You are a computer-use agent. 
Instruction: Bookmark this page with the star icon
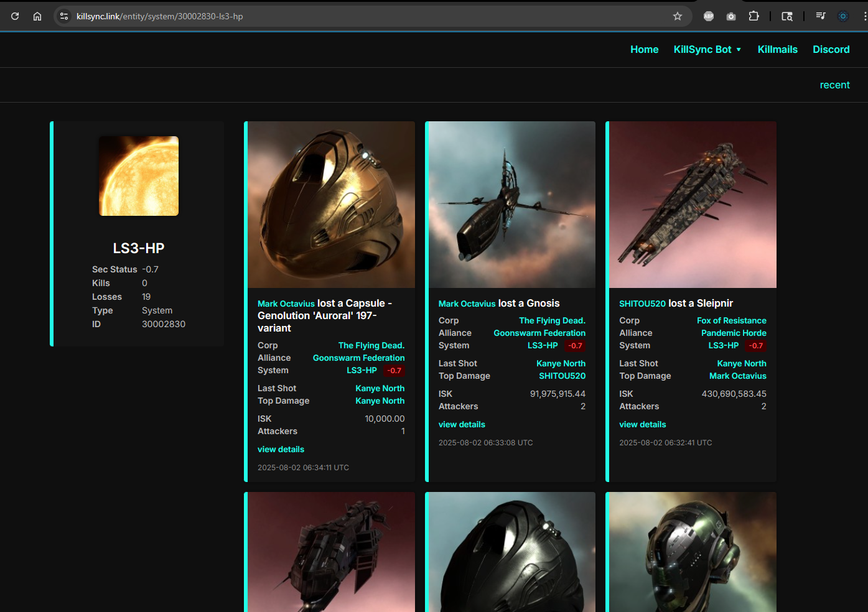(678, 16)
